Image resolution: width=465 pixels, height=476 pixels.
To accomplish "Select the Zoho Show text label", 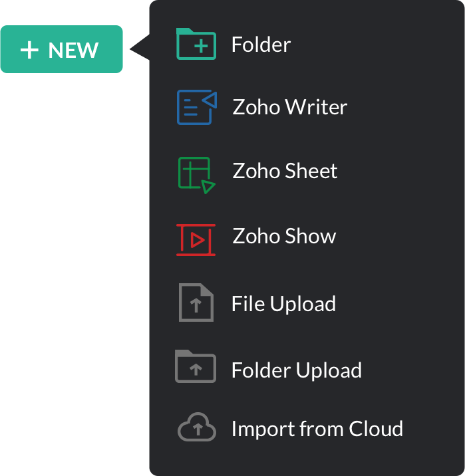I will pyautogui.click(x=284, y=236).
